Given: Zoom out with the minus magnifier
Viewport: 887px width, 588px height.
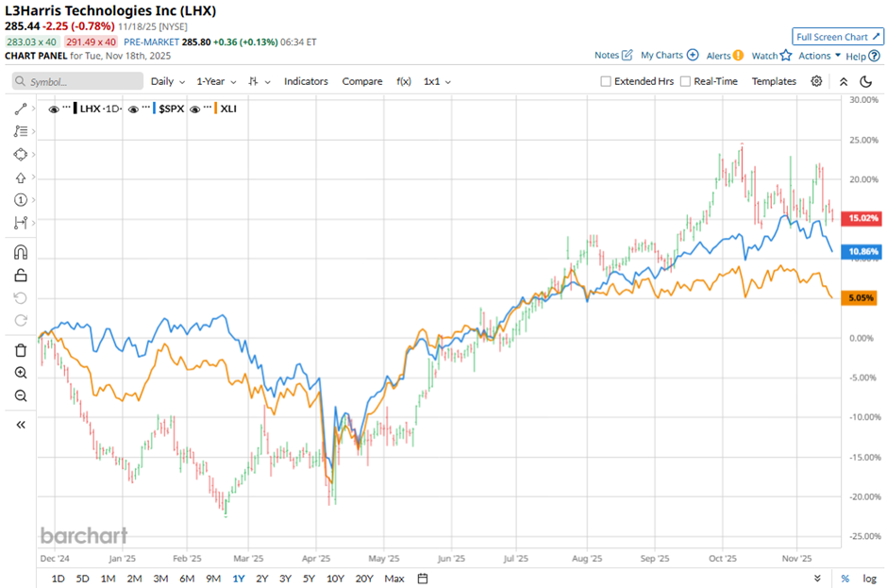Looking at the screenshot, I should click(x=21, y=395).
